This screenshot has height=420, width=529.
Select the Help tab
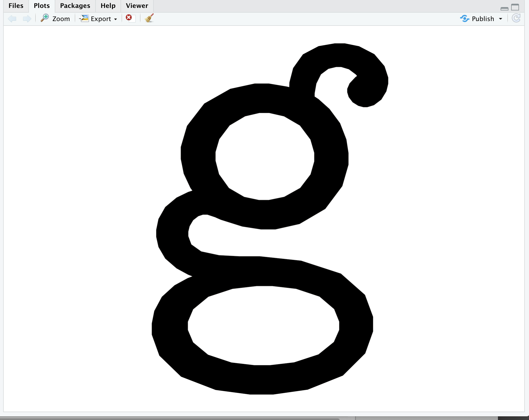point(108,6)
